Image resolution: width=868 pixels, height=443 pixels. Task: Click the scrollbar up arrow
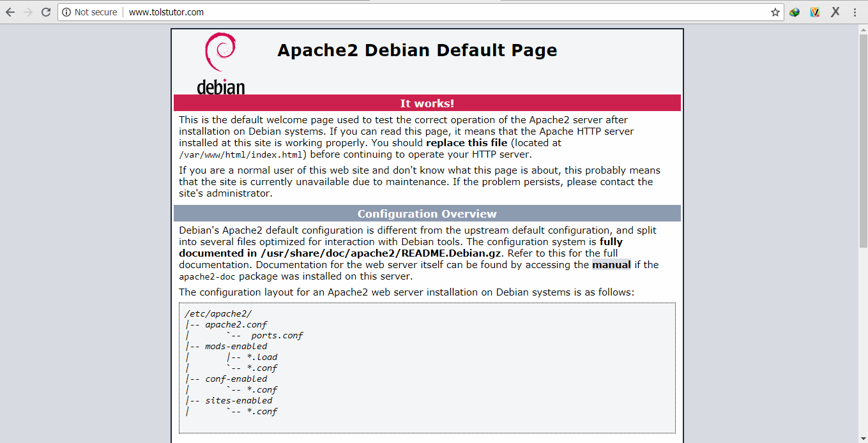pos(863,29)
